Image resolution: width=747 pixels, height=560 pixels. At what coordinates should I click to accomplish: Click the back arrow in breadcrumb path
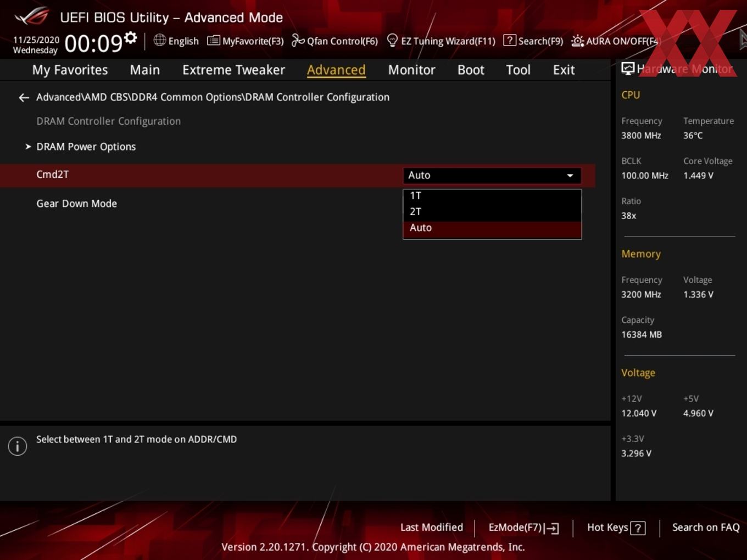24,98
